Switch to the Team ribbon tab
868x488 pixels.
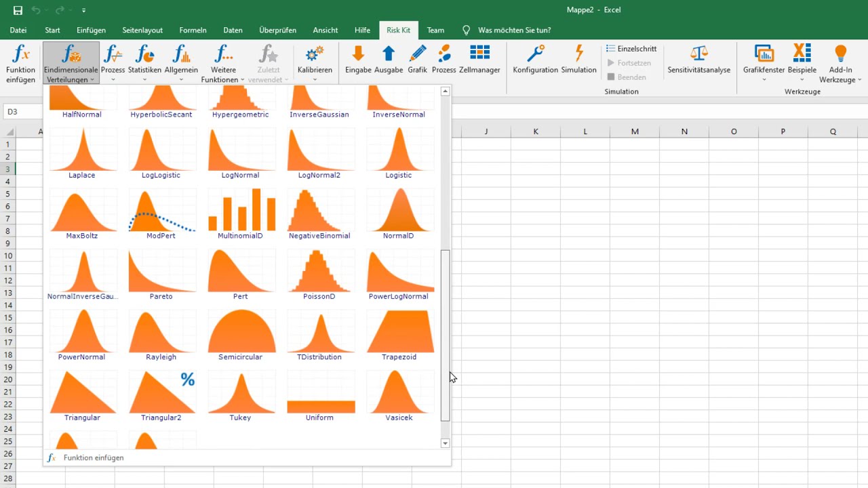436,30
